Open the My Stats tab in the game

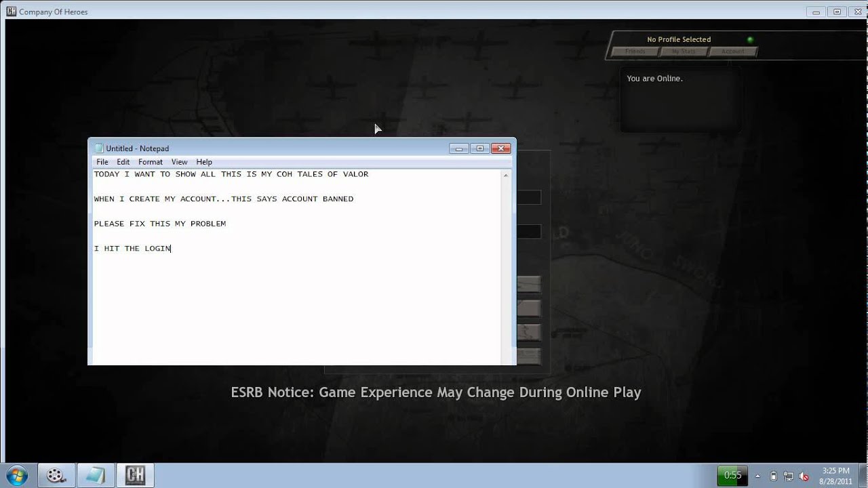coord(684,52)
